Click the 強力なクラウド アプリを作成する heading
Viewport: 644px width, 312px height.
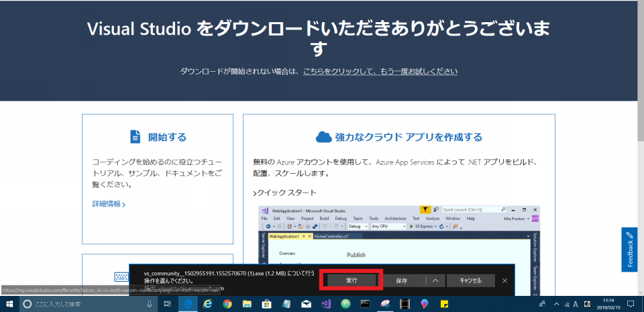(x=409, y=137)
